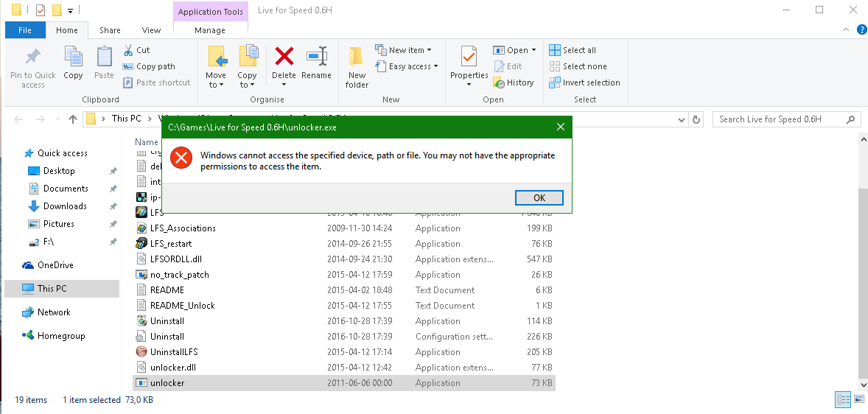Screen dimensions: 868x414
Task: Click the blue Help question mark icon
Action: (861, 30)
